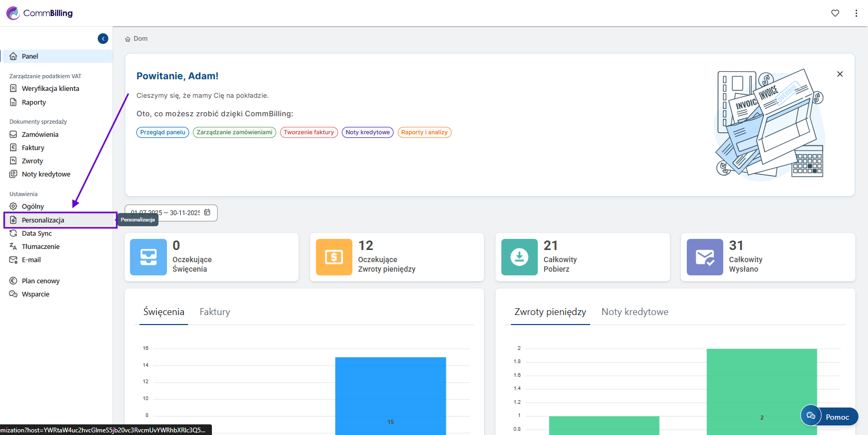Click the purple total sent envelope icon

click(x=705, y=257)
